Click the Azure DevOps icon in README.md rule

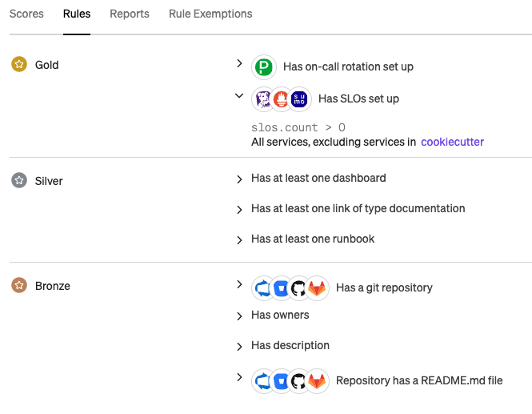[263, 381]
